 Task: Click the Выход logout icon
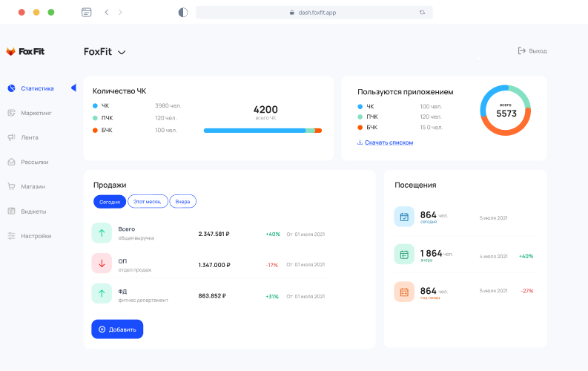pos(521,50)
